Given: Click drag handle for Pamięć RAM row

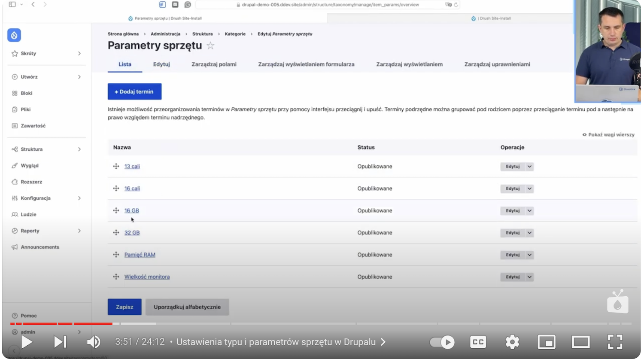Looking at the screenshot, I should click(116, 255).
